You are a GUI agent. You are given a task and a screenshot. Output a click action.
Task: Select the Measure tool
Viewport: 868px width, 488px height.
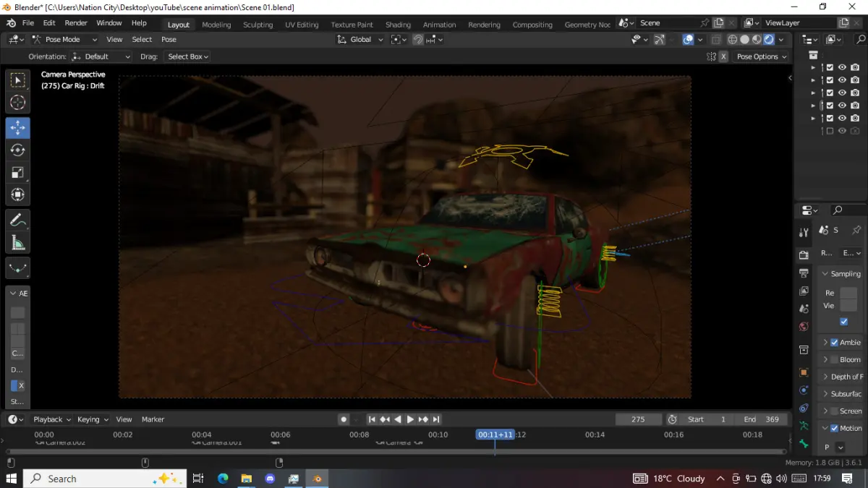[18, 243]
